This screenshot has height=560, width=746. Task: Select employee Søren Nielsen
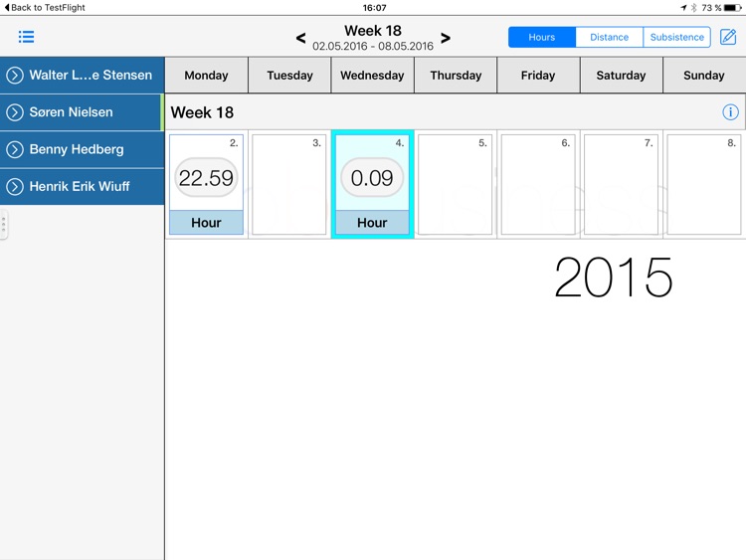coord(82,112)
